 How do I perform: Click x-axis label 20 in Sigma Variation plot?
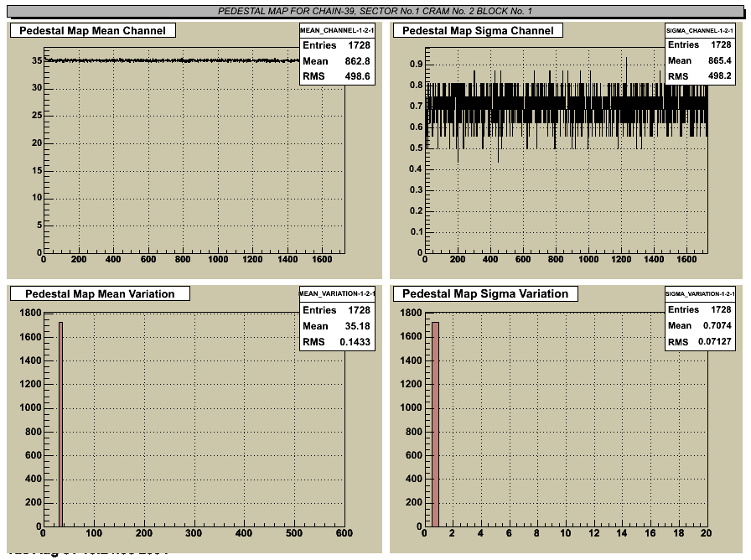[x=706, y=532]
